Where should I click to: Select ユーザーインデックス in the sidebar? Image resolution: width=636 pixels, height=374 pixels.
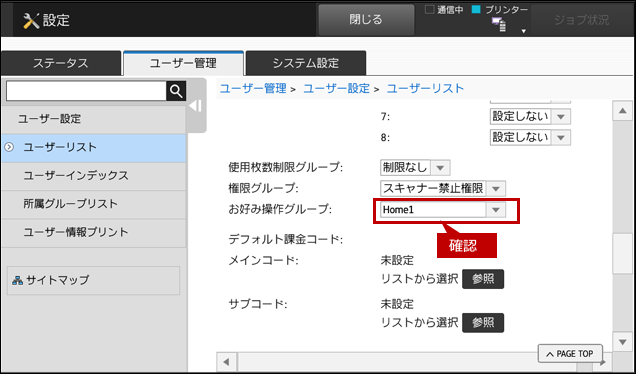point(93,176)
